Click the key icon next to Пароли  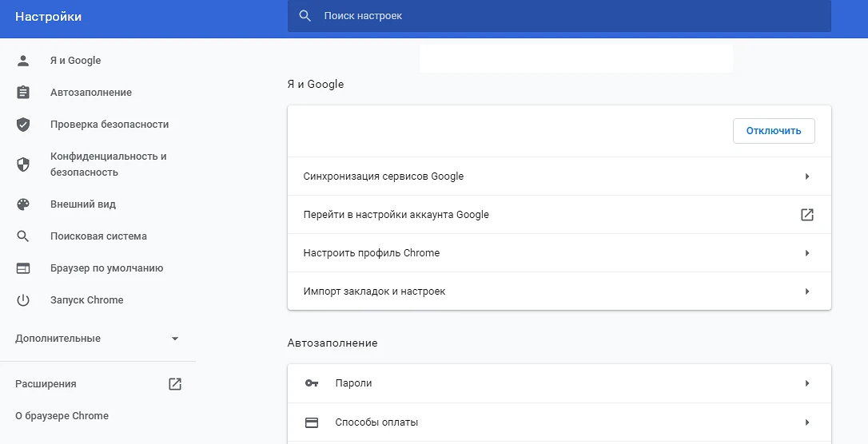click(x=312, y=383)
